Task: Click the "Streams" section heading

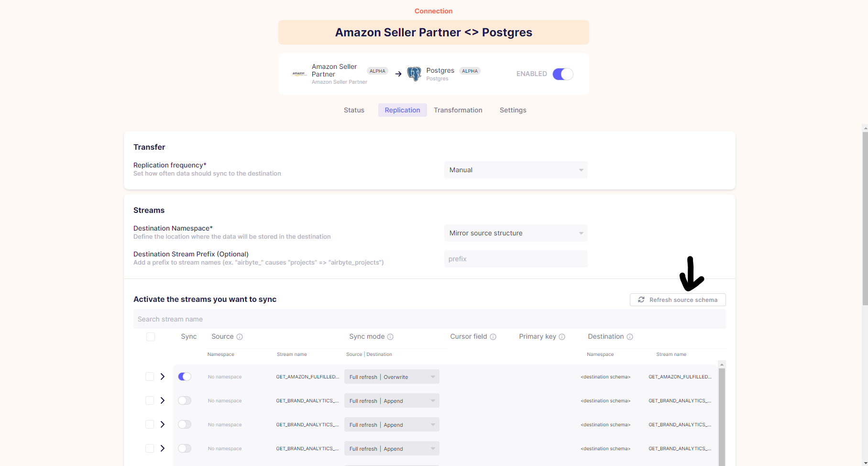Action: tap(149, 211)
